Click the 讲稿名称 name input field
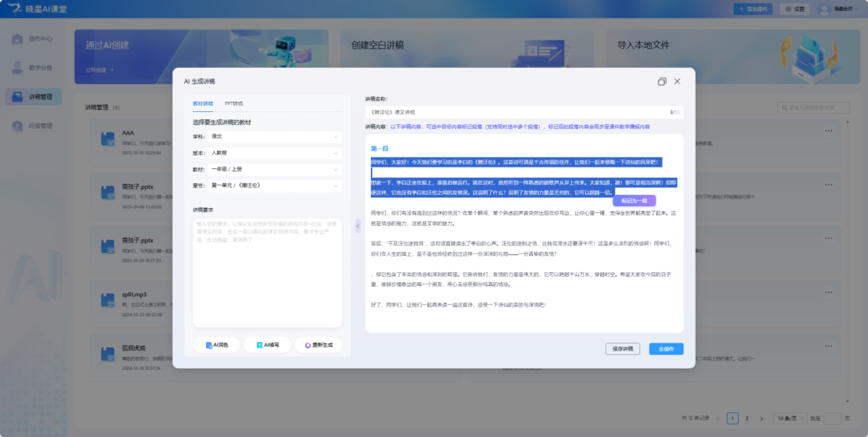The image size is (868, 437). click(516, 112)
